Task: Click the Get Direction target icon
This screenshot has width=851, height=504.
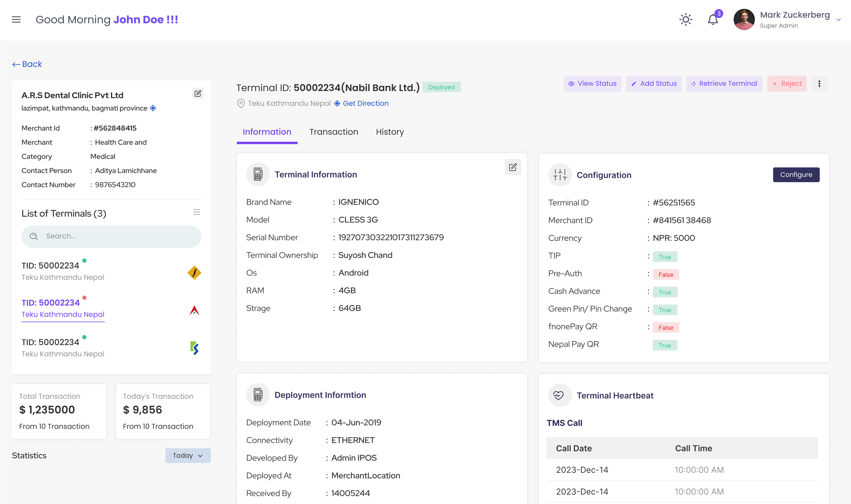Action: [337, 103]
